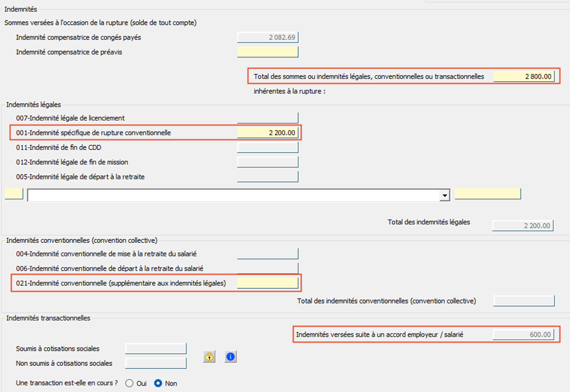Click the 005 départ à la retraite field
The height and width of the screenshot is (392, 570).
pyautogui.click(x=268, y=176)
